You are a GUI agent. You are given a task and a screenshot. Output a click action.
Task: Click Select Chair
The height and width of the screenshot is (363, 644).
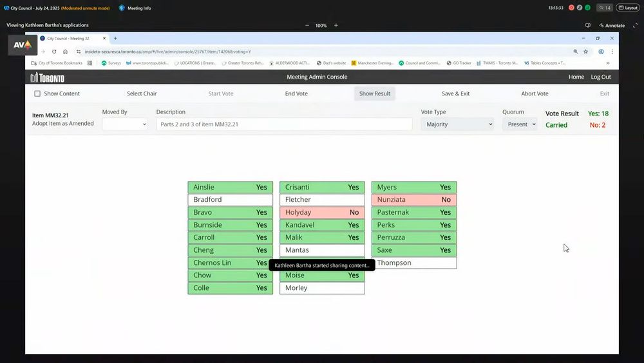click(142, 93)
